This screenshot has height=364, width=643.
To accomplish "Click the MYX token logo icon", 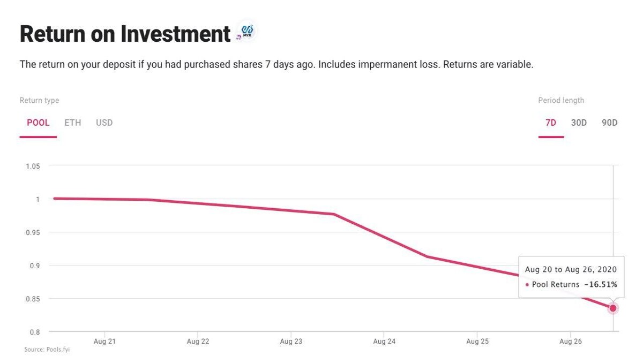I will pos(246,32).
